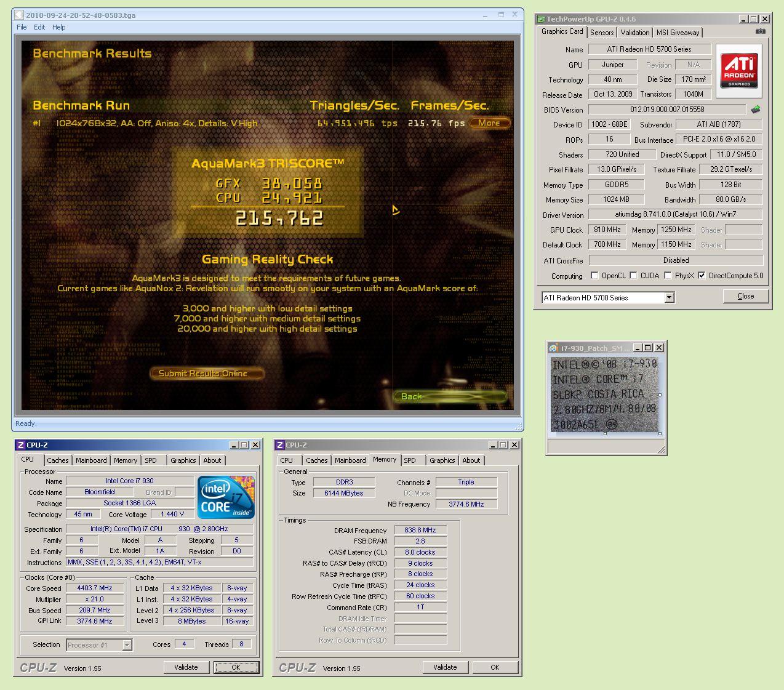Click the Code Name value Bloomfield
The height and width of the screenshot is (690, 784).
[x=100, y=492]
